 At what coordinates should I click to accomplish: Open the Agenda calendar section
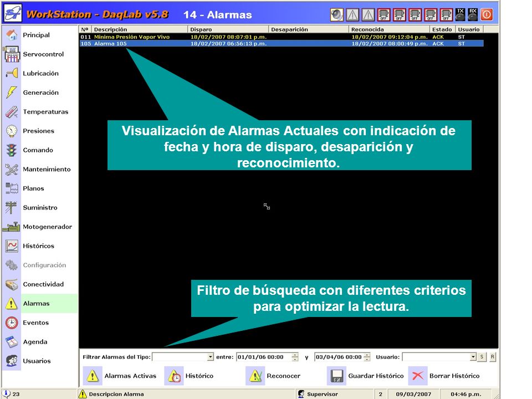pyautogui.click(x=40, y=342)
